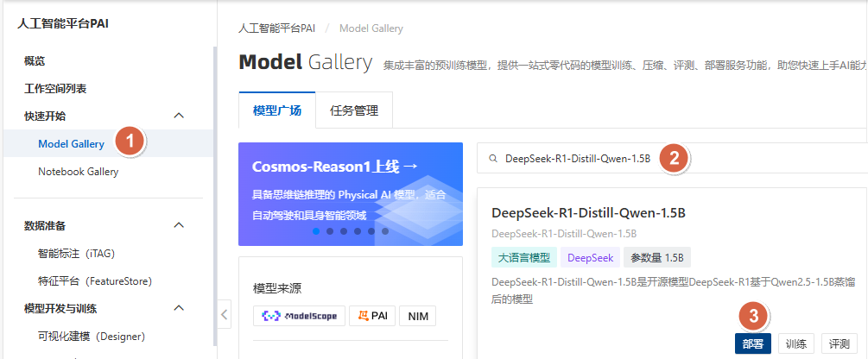Open 智能标注 (iTAG) in the sidebar
Viewport: 868px width, 359px height.
tap(76, 254)
